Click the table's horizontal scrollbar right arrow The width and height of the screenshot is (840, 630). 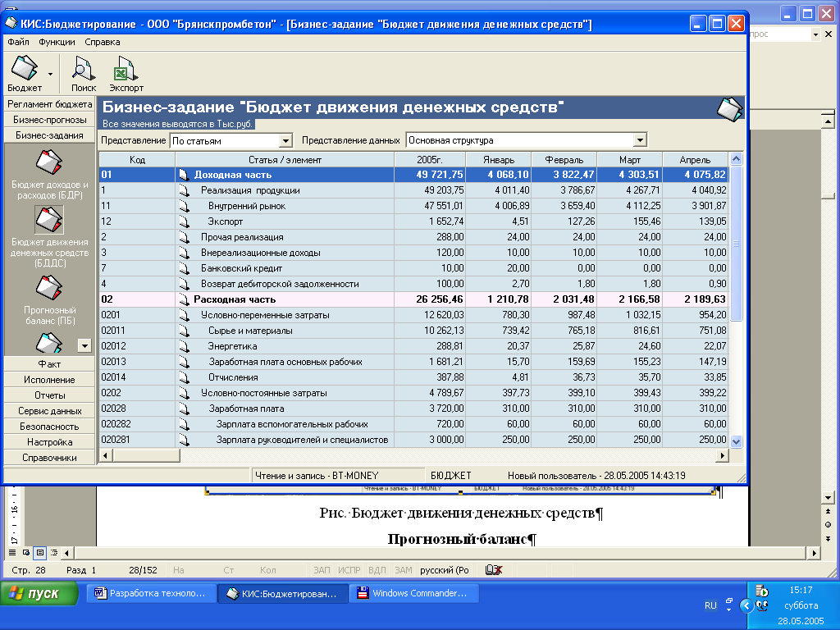coord(723,456)
